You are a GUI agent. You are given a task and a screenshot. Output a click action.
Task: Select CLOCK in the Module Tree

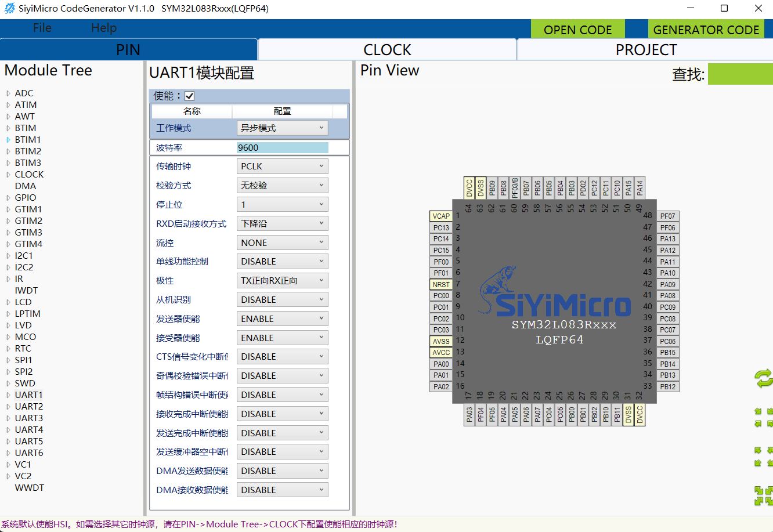(x=29, y=174)
